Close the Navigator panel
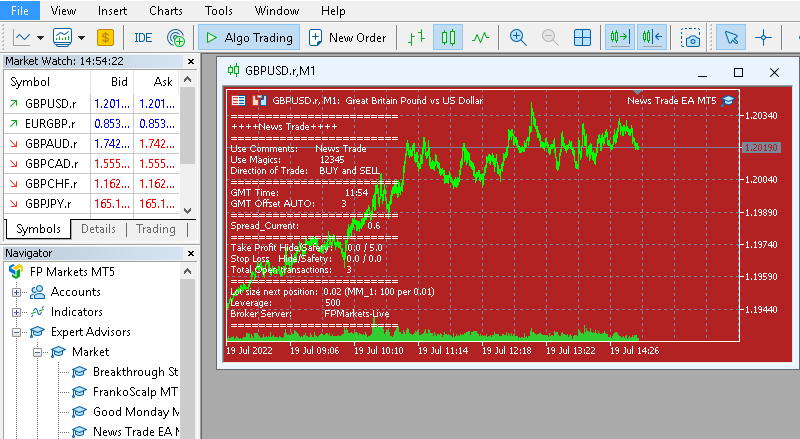Screen dimensions: 800x439 [191, 253]
